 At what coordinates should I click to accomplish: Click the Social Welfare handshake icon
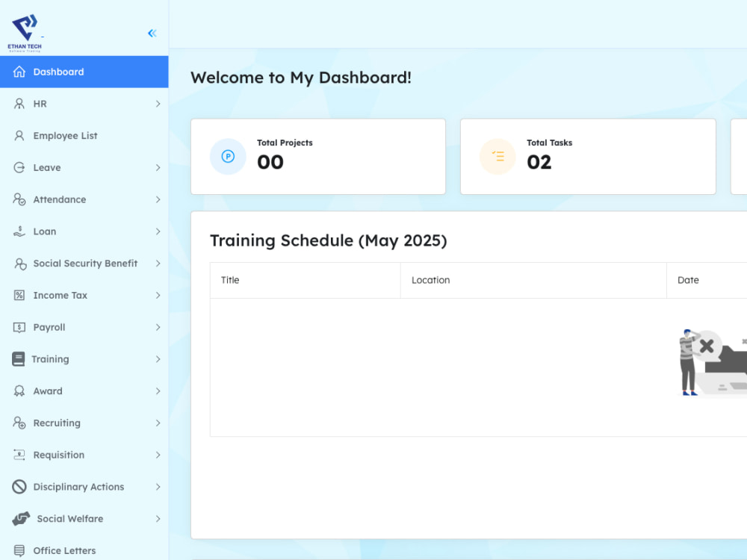tap(21, 519)
